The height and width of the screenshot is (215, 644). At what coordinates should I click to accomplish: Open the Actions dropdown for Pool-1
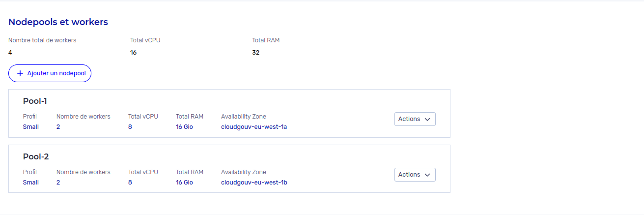(x=415, y=119)
